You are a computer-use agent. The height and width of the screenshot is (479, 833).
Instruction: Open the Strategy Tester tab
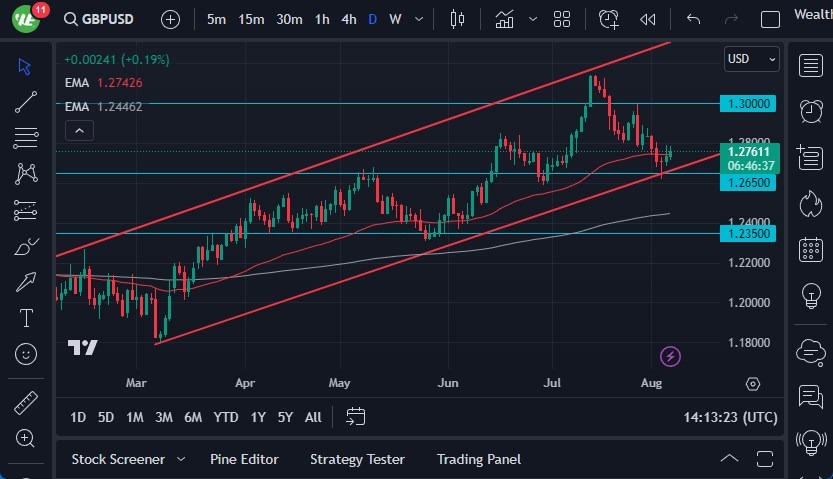click(x=357, y=459)
